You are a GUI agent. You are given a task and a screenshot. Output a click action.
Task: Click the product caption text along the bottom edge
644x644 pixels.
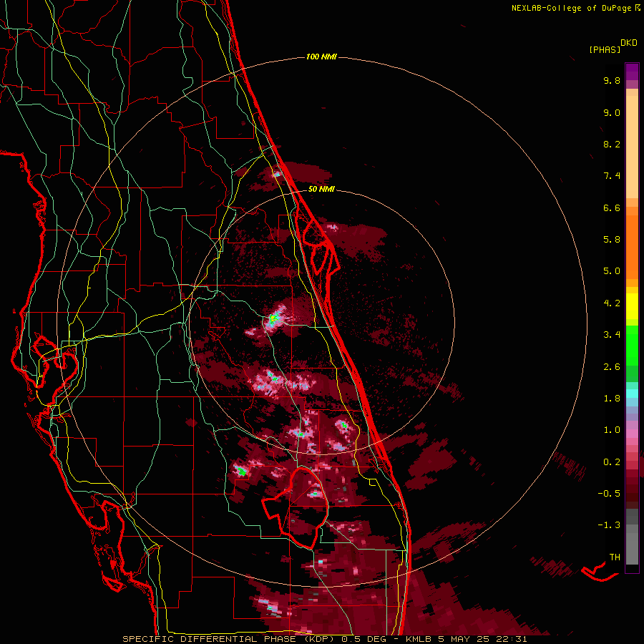324,639
